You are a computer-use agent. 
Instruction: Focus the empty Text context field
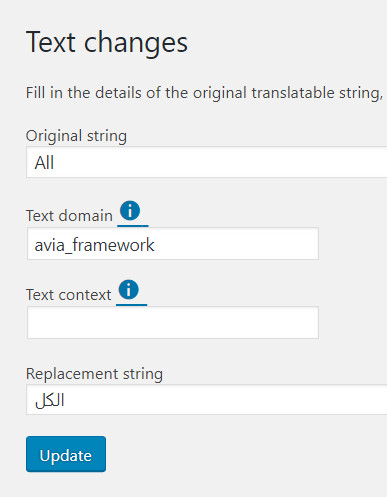(x=173, y=323)
